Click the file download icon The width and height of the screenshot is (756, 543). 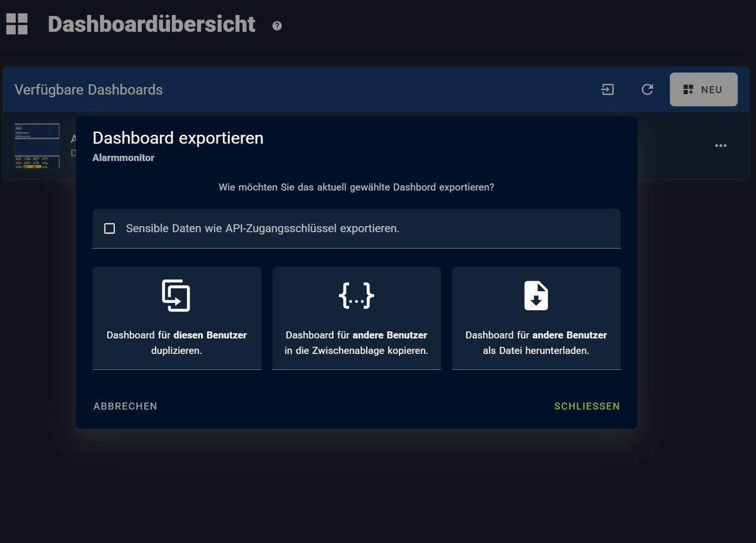(536, 295)
